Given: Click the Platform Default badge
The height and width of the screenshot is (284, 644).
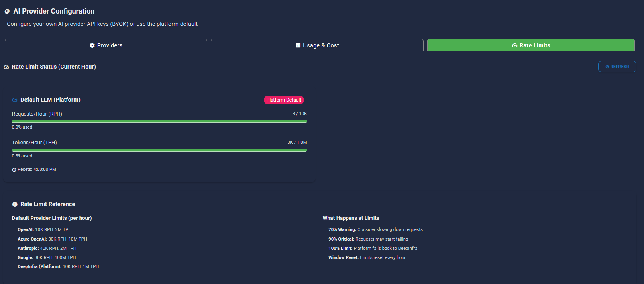Looking at the screenshot, I should 284,100.
